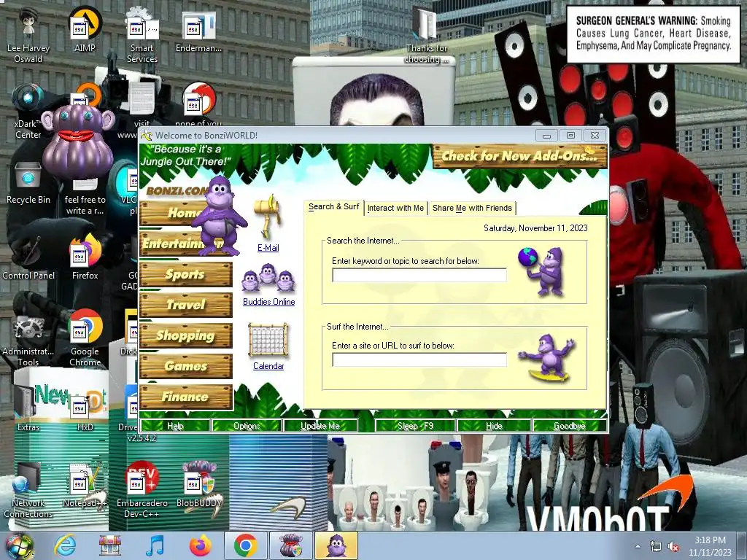Open the Recycle Bin

tap(28, 183)
